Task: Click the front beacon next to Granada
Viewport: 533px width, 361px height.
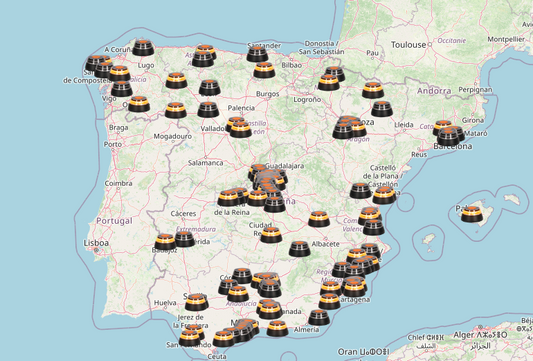Action: (x=271, y=311)
